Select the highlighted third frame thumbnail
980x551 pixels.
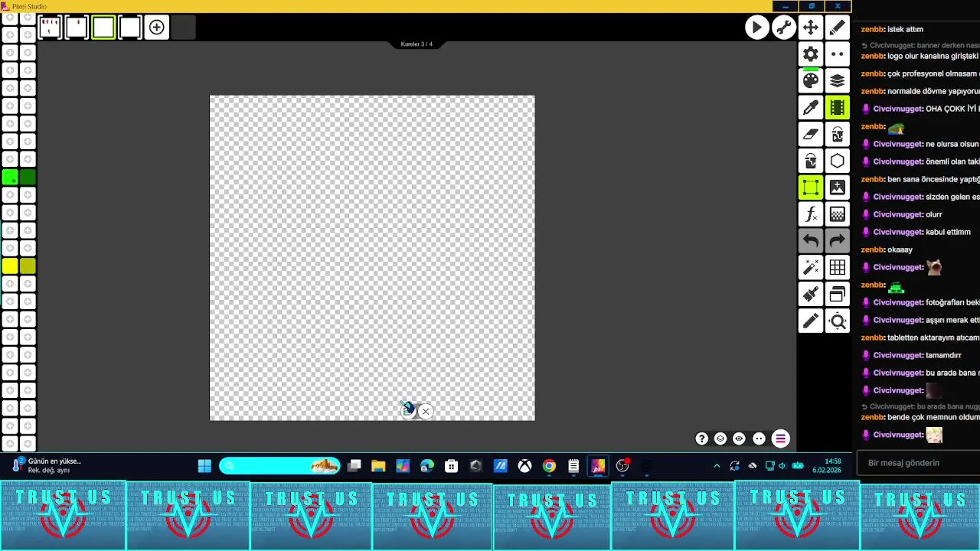click(103, 28)
